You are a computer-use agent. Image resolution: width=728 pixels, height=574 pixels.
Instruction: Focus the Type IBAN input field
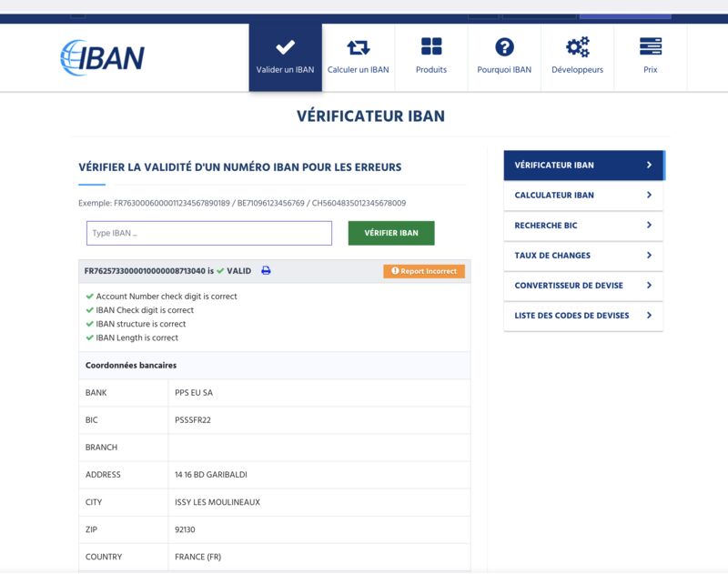point(209,233)
